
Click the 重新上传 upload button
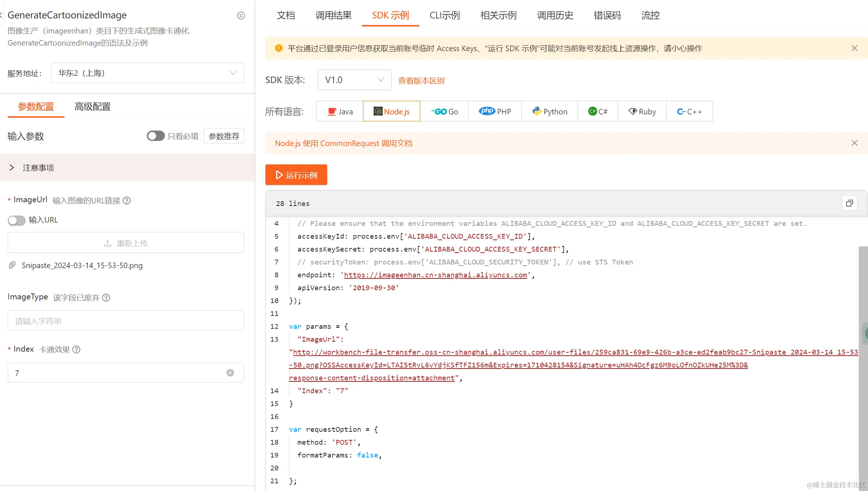pos(126,243)
